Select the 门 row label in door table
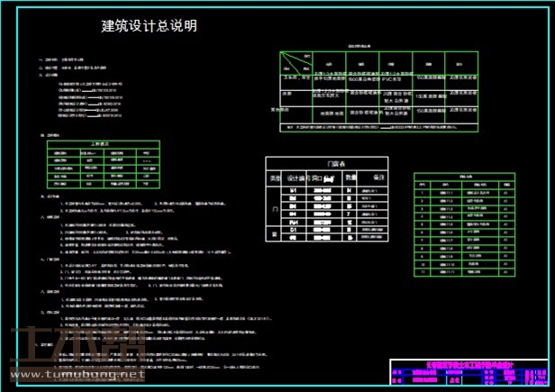The image size is (555, 392). click(x=274, y=208)
